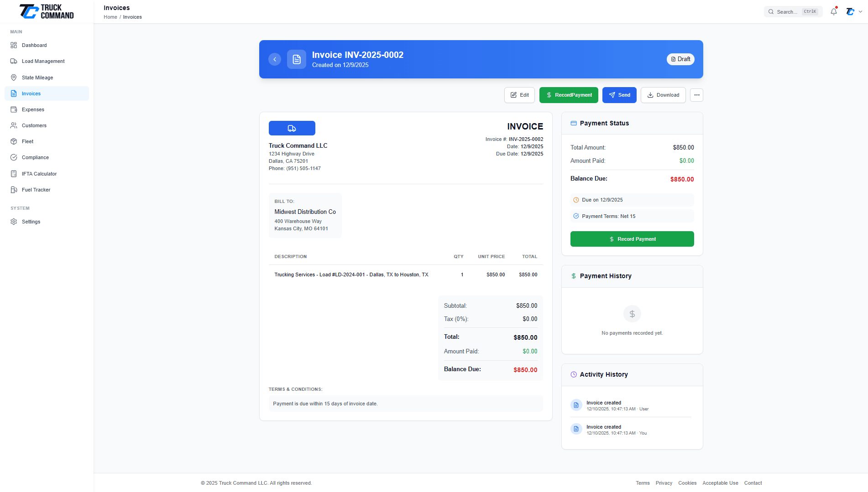Select Invoices in the breadcrumb trail
The width and height of the screenshot is (868, 492).
coord(132,17)
